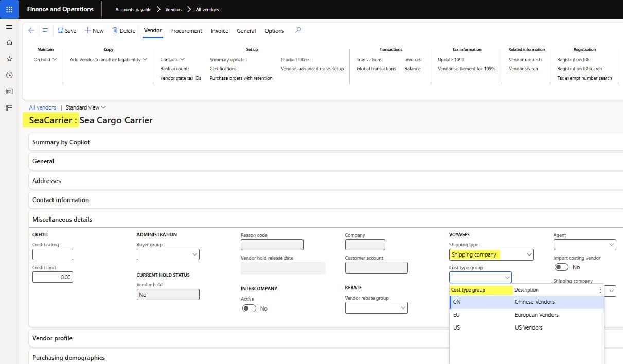Click the Credit limit input field
The image size is (623, 364).
52,277
